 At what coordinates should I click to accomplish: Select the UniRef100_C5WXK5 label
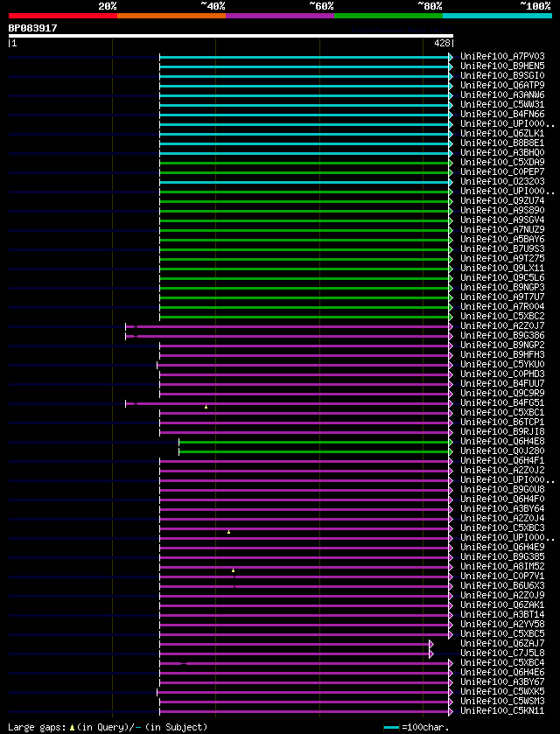(502, 692)
